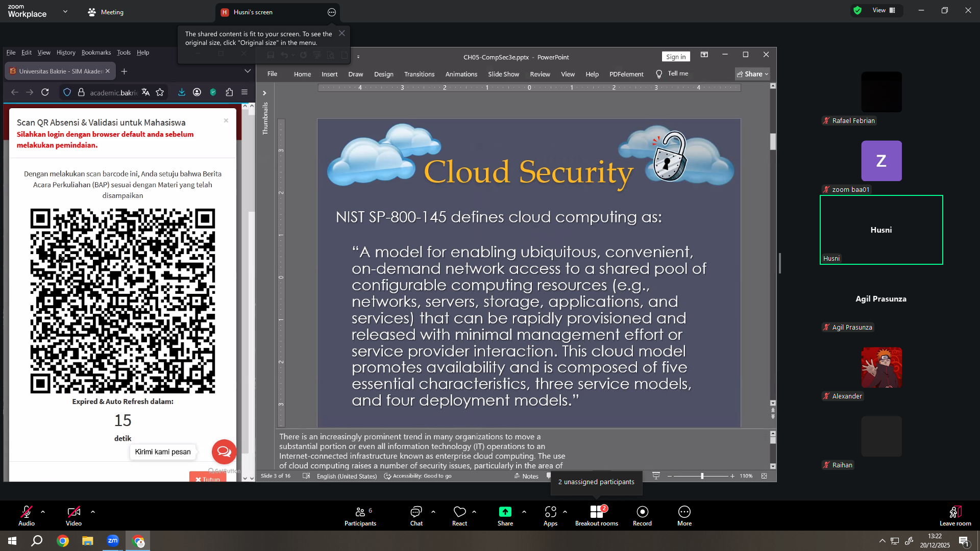Unmute microphone with the Audio button
This screenshot has height=551, width=980.
27,515
